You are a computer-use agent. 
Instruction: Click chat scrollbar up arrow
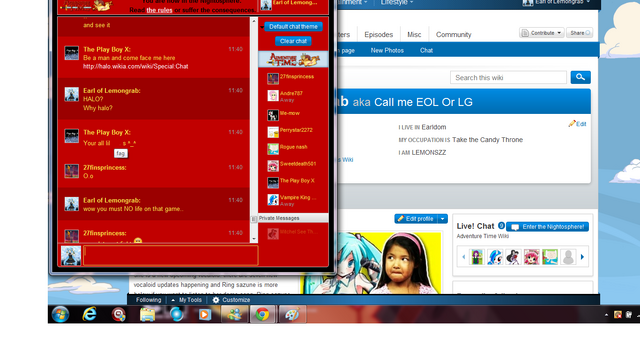[254, 21]
